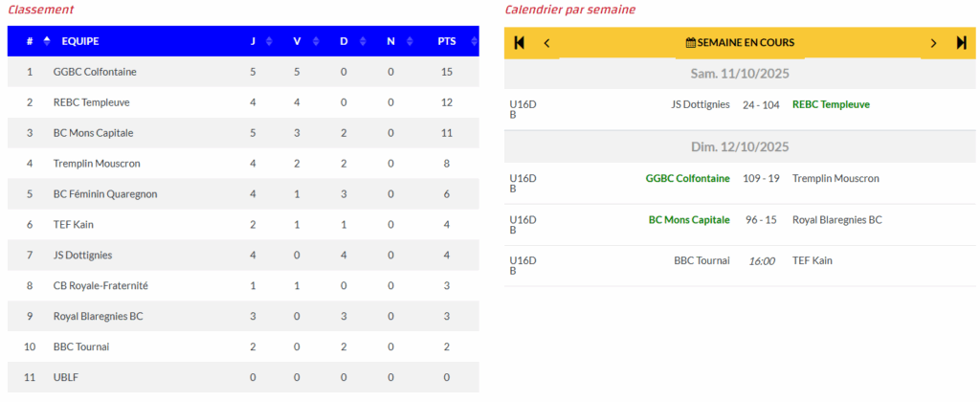Sort ranking by position number column

pos(31,41)
